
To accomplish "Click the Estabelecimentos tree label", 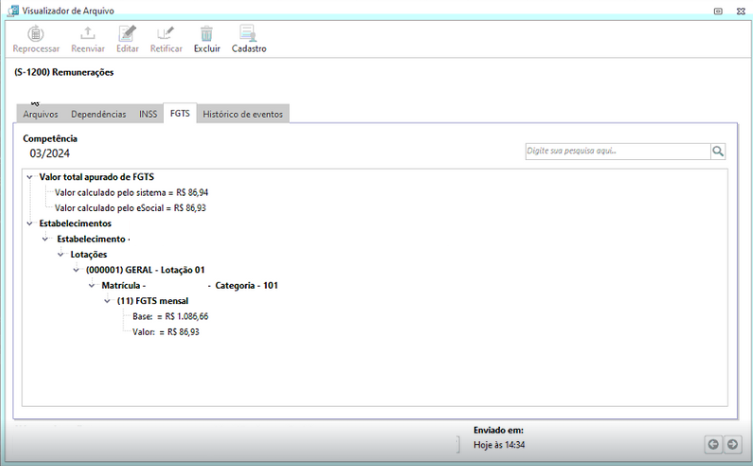I will [75, 224].
